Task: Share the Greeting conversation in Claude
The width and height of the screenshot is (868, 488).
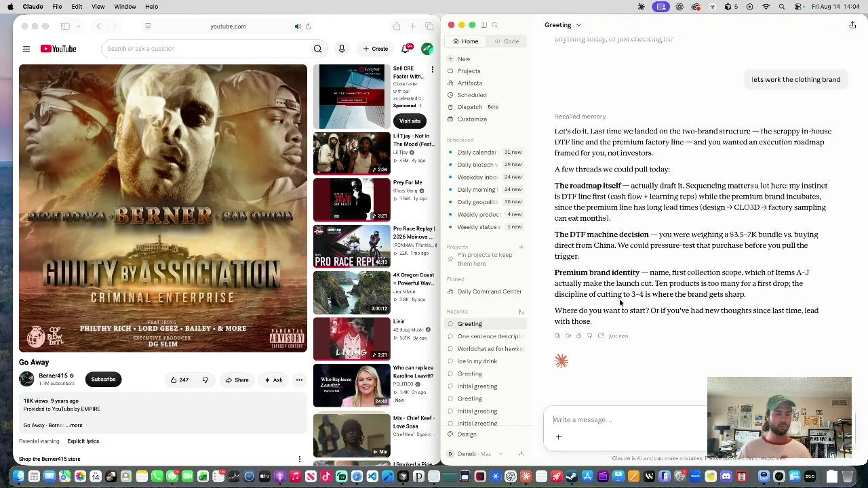Action: (852, 25)
